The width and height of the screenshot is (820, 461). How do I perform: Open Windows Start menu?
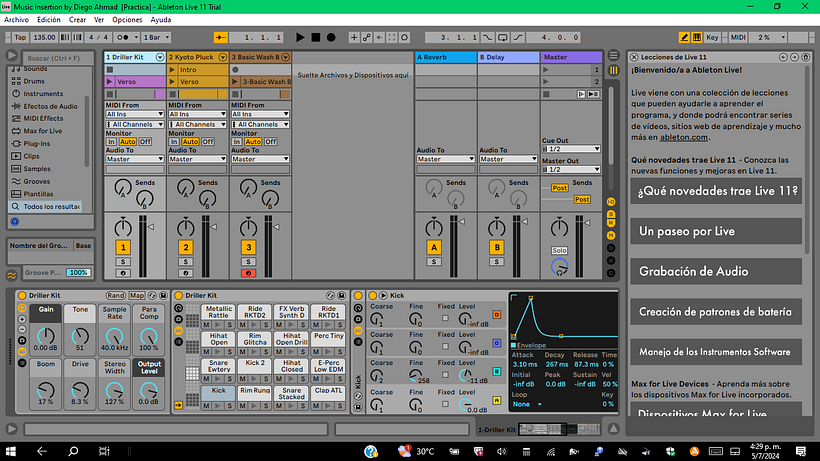tap(10, 451)
